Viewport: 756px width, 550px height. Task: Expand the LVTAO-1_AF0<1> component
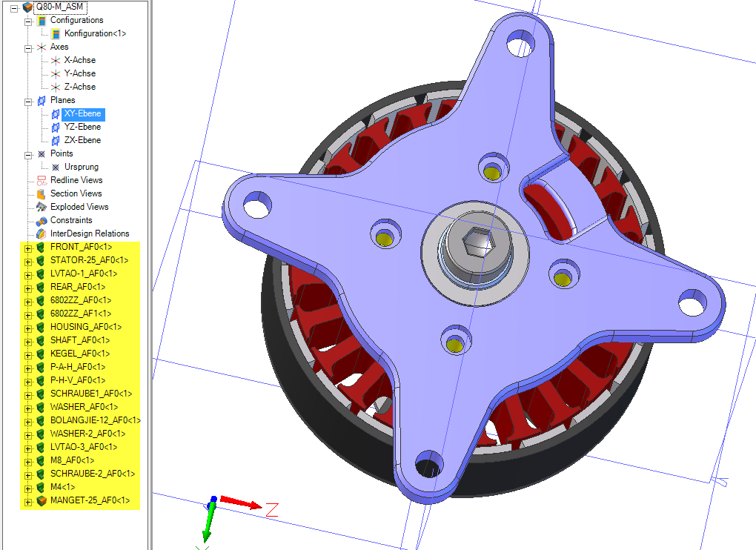coord(28,275)
